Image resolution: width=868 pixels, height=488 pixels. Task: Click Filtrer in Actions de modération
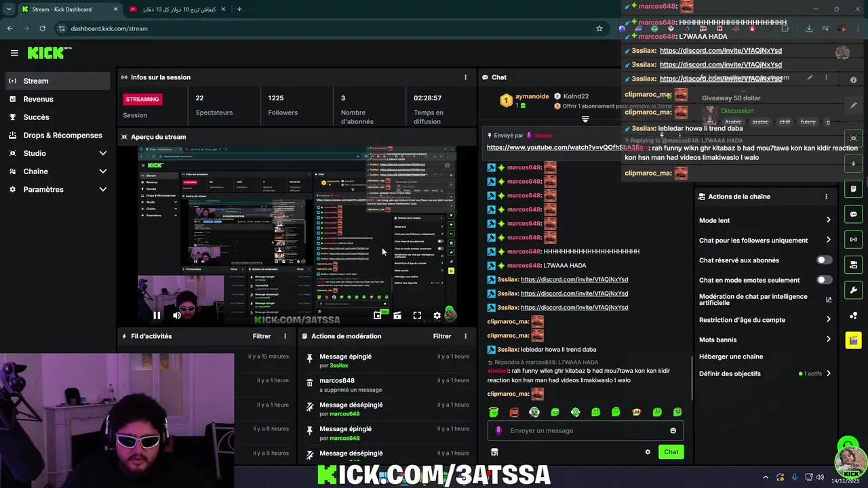pos(442,336)
